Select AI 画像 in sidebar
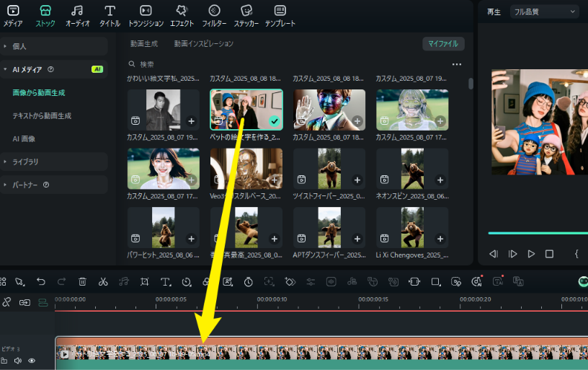The height and width of the screenshot is (370, 588). point(24,139)
